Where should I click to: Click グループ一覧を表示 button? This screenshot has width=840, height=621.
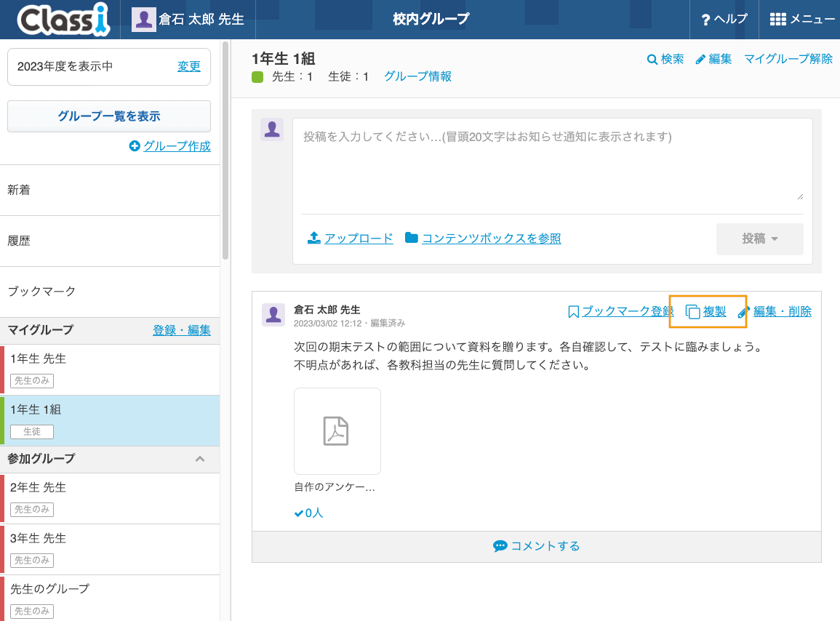(x=109, y=116)
